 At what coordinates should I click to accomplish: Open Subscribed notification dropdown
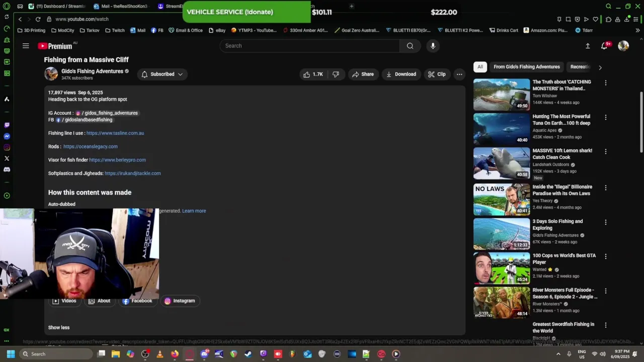click(163, 74)
